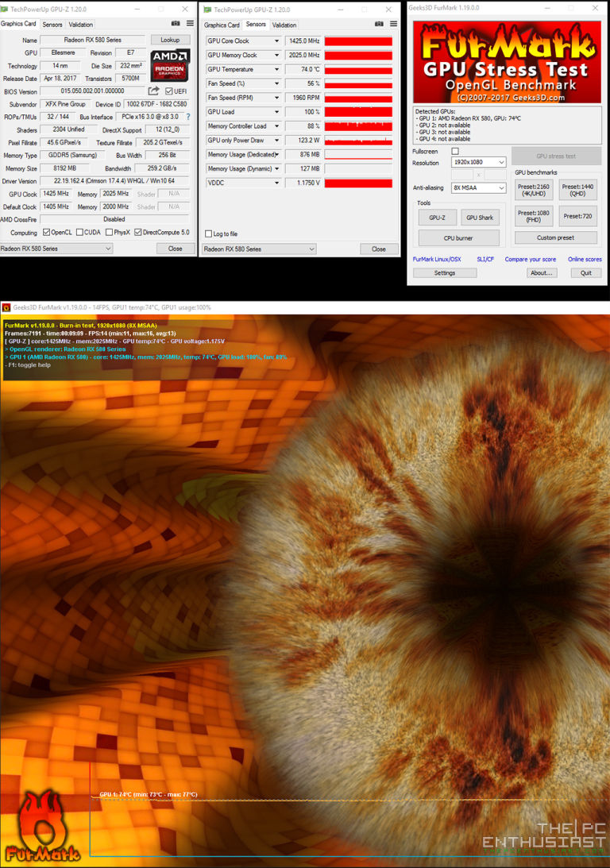
Task: Run the Preset:720 benchmark
Action: tap(577, 216)
